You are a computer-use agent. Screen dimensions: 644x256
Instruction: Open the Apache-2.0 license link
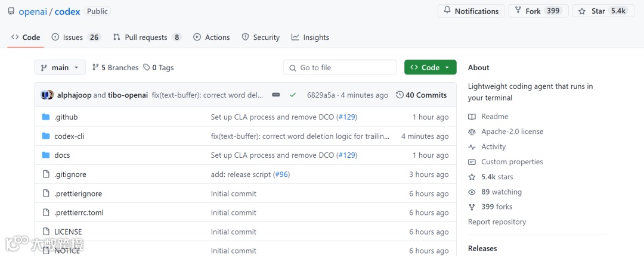point(512,132)
